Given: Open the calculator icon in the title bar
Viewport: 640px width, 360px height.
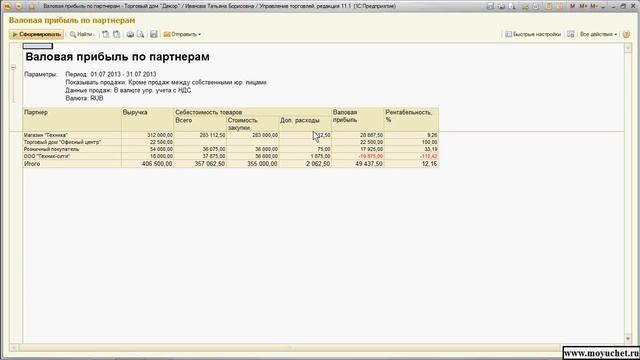Looking at the screenshot, I should point(549,6).
